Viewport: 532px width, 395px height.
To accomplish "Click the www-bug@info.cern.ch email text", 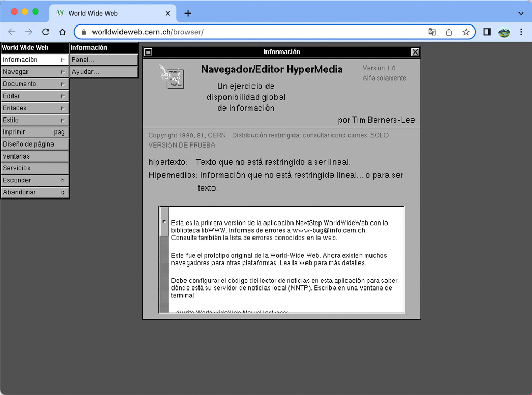I will click(329, 230).
